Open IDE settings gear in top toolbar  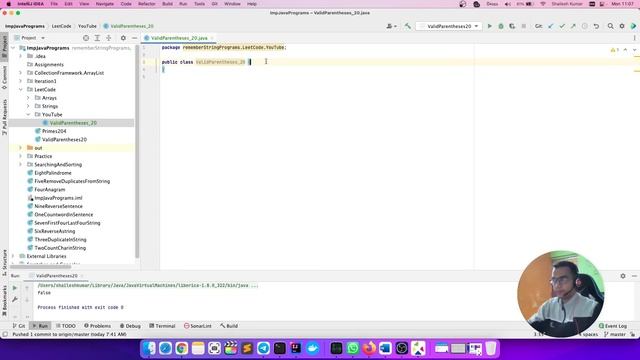(622, 26)
